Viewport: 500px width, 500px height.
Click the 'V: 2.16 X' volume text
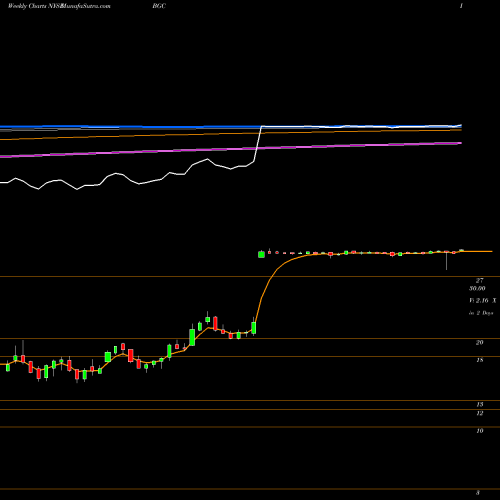point(483,301)
